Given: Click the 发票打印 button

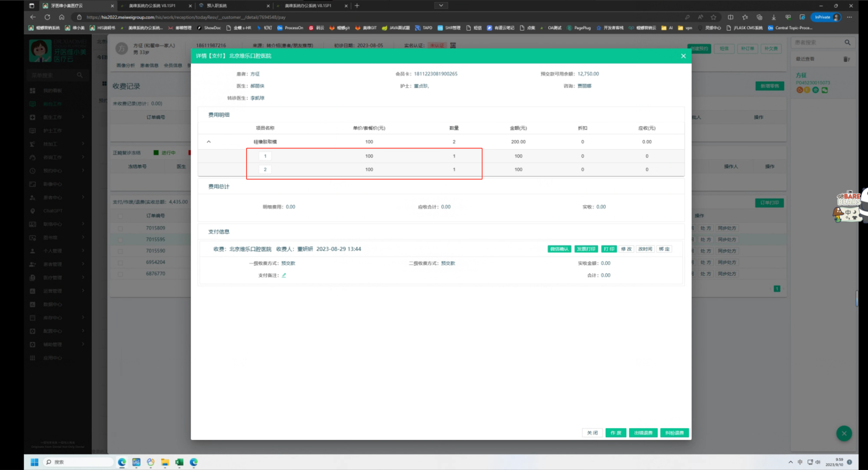Looking at the screenshot, I should tap(586, 249).
